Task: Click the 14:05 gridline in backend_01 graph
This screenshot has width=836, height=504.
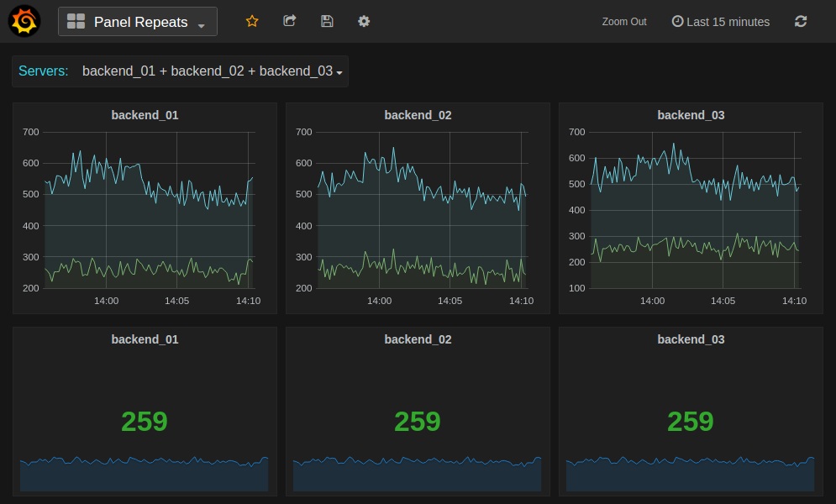Action: (176, 210)
